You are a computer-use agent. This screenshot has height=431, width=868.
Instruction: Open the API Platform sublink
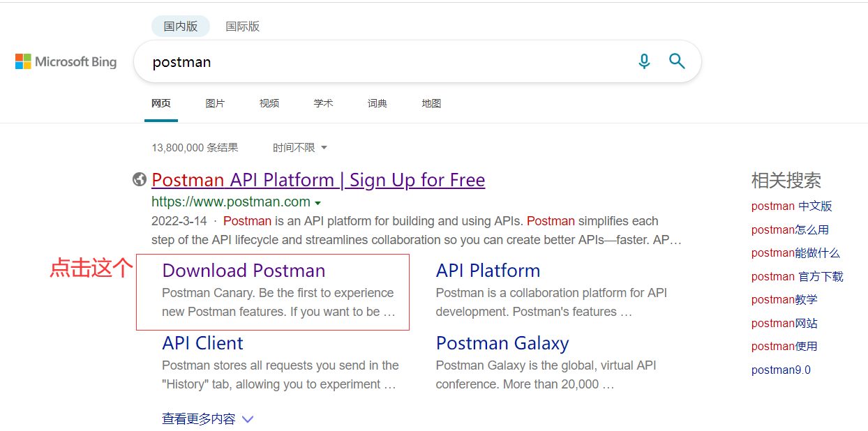pos(488,271)
